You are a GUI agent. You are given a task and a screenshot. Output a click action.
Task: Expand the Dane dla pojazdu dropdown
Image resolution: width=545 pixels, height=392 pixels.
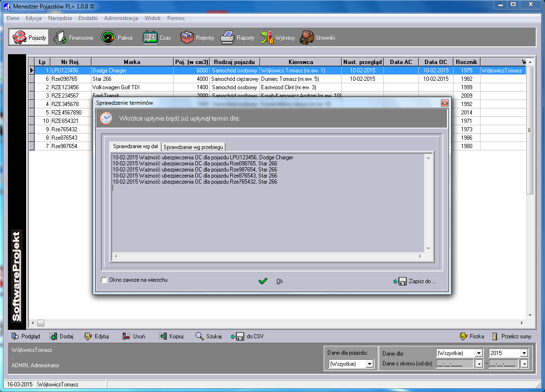point(369,363)
